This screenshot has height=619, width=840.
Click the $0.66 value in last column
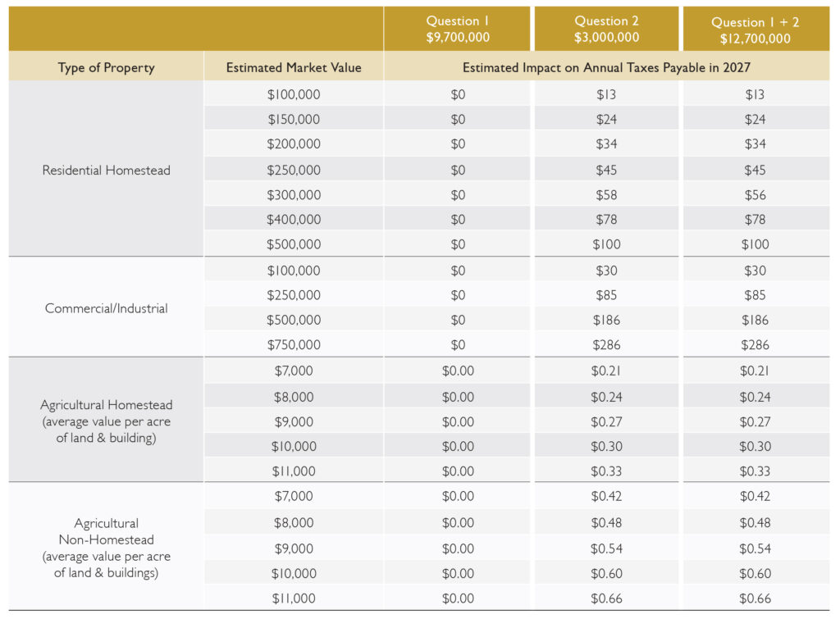tap(756, 599)
